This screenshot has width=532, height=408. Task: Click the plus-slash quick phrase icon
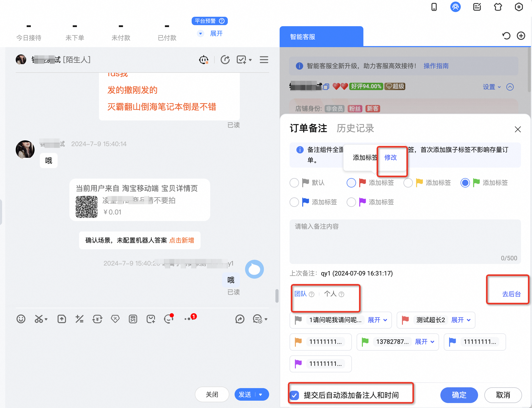pyautogui.click(x=79, y=319)
